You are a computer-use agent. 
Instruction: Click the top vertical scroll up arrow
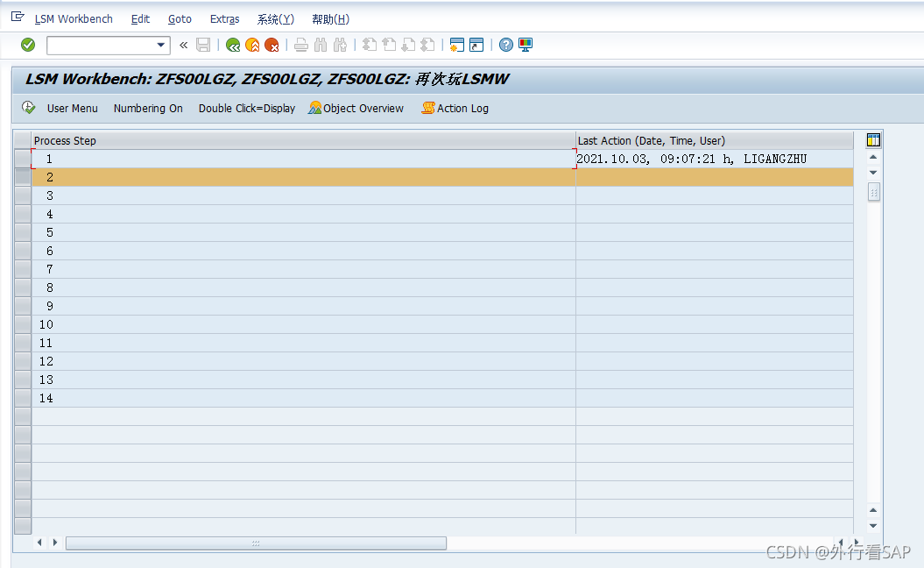pos(873,158)
